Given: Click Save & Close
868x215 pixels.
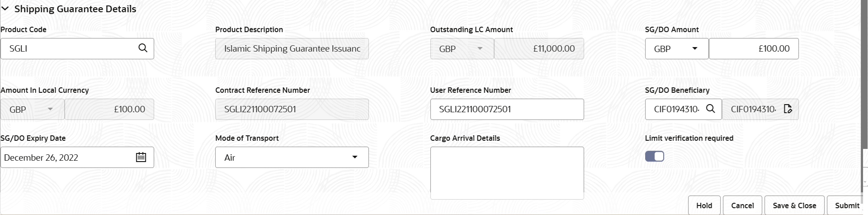Looking at the screenshot, I should tap(794, 205).
